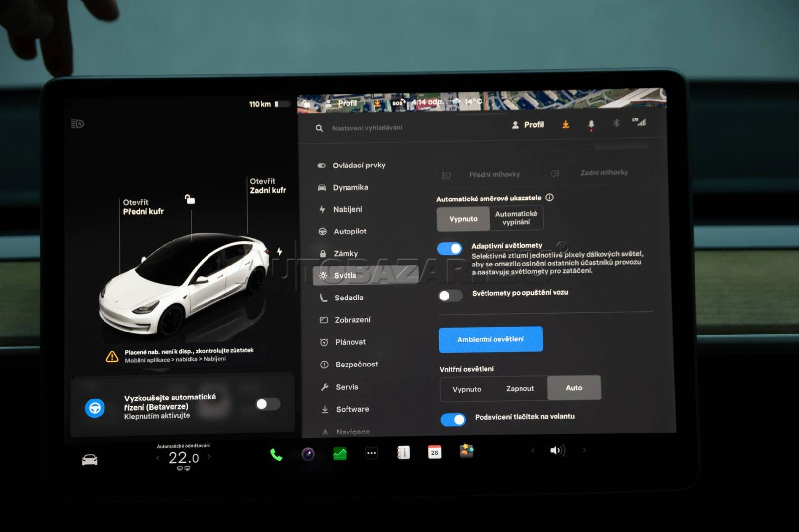Click the battery icon next to 110 km
The image size is (799, 532).
[282, 104]
